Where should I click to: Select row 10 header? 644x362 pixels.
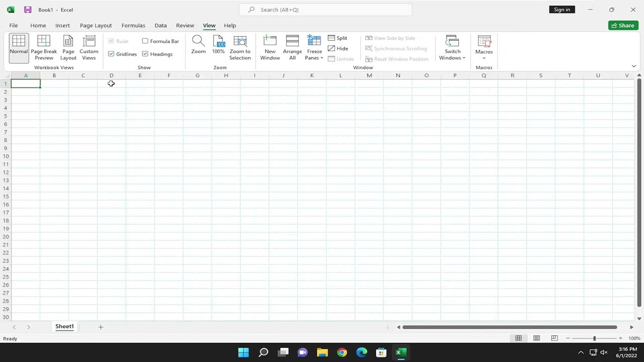6,156
